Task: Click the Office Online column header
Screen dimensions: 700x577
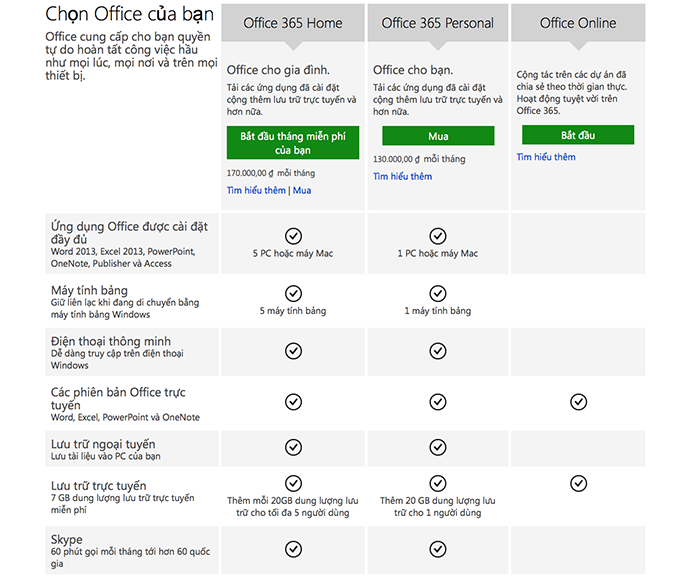Action: [x=578, y=23]
